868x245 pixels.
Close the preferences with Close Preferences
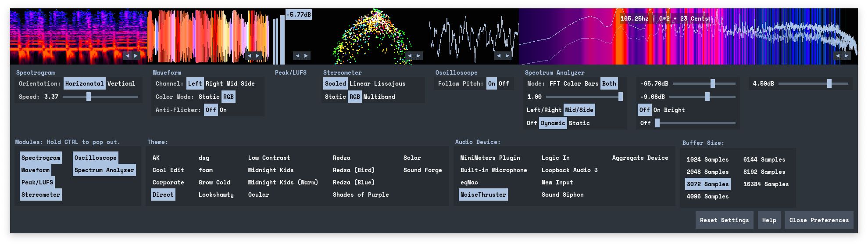(x=819, y=220)
